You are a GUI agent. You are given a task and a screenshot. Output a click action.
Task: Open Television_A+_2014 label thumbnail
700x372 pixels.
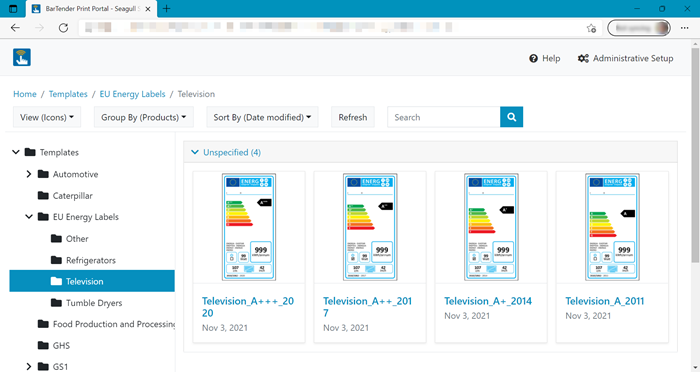click(491, 227)
